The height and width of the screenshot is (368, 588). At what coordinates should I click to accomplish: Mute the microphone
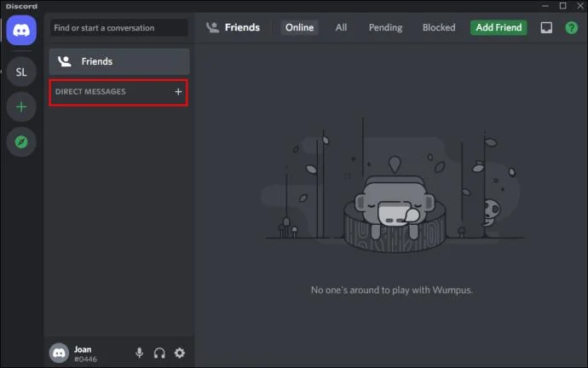139,353
